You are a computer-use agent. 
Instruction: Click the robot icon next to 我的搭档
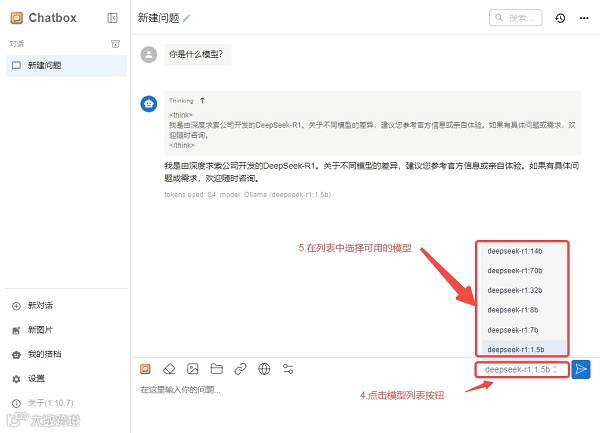coord(16,355)
